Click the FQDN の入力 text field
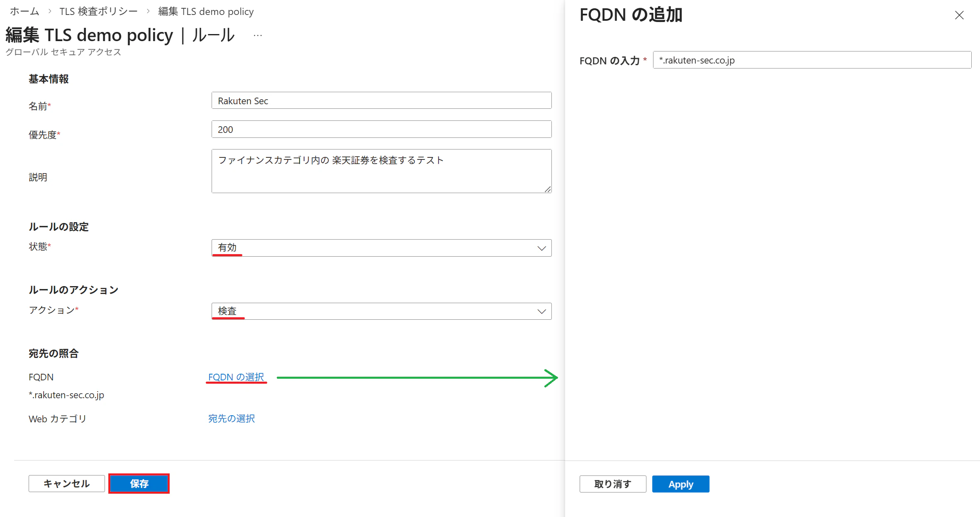 [812, 60]
